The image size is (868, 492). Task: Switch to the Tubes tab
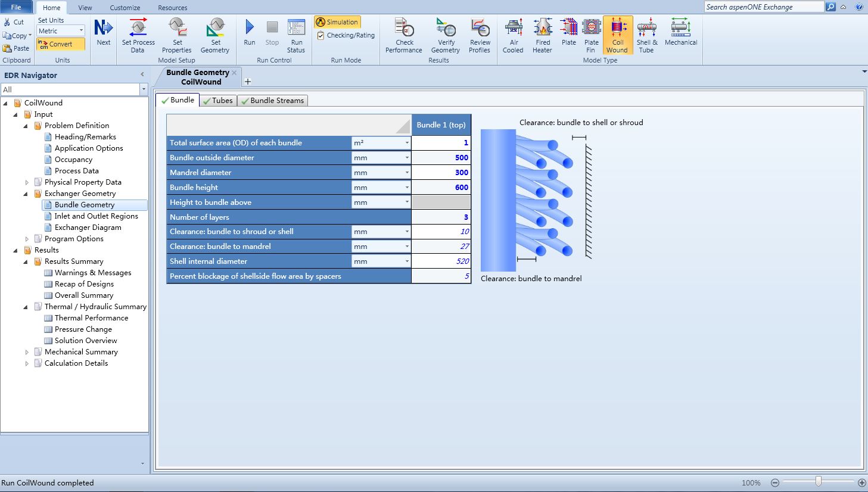click(x=217, y=101)
